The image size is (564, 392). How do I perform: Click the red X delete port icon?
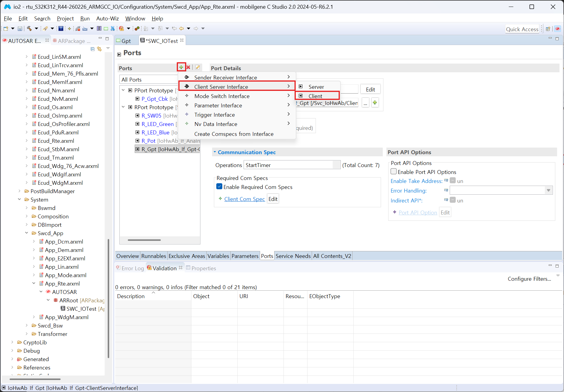point(188,67)
